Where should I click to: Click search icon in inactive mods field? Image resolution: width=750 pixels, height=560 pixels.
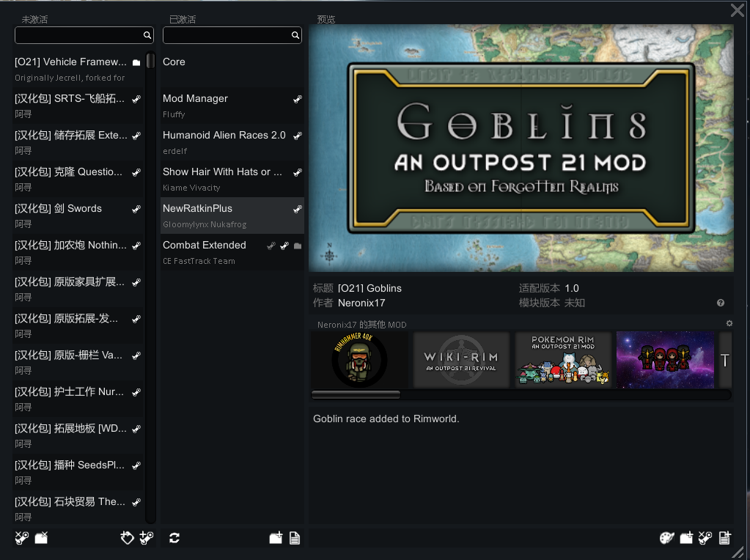pyautogui.click(x=147, y=35)
